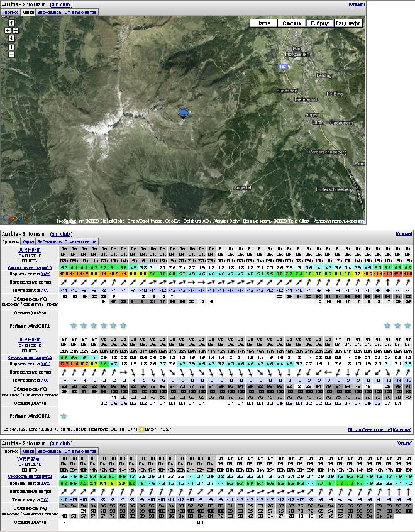This screenshot has width=415, height=532.
Task: Open the Подробнее о месте link
Action: (370, 429)
